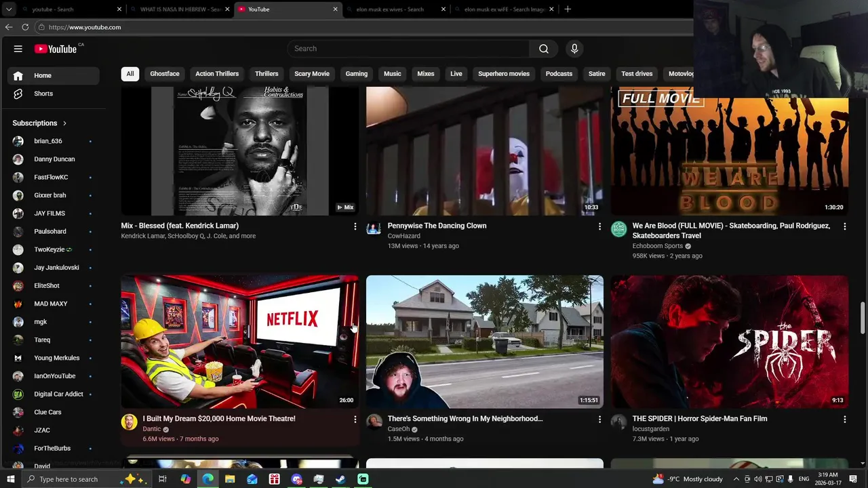The height and width of the screenshot is (488, 868).
Task: Open THE SPIDER horror fan film thumbnail
Action: point(730,342)
